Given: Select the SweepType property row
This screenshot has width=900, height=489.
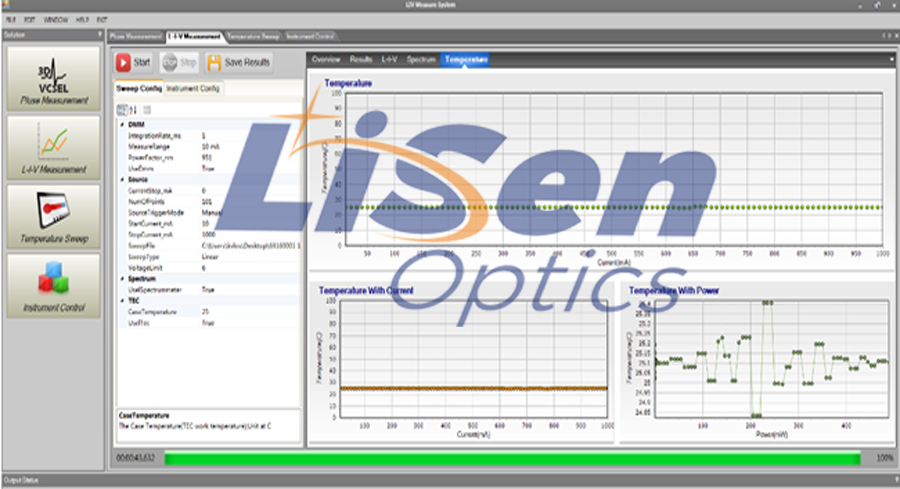Looking at the screenshot, I should pos(209,257).
